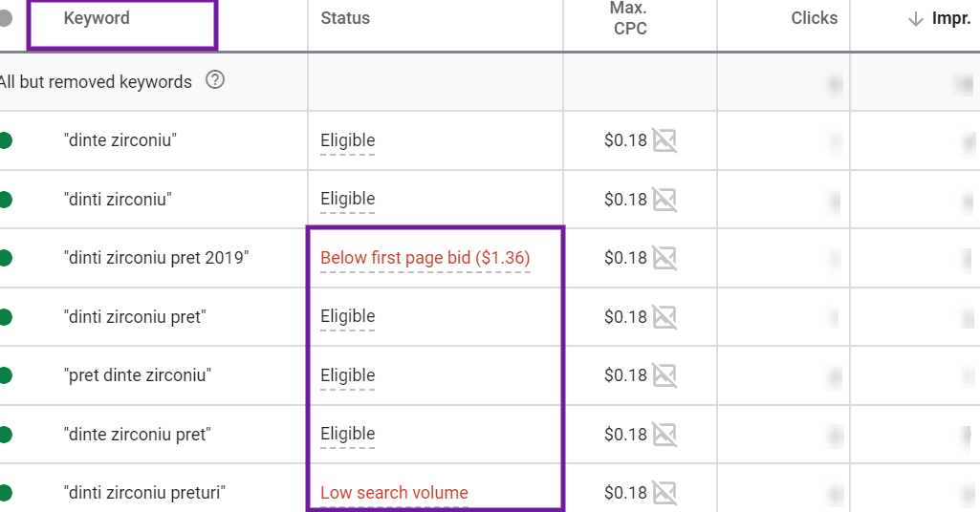
Task: Click bid icon in "pret dinte zirconiu" row
Action: (x=664, y=375)
